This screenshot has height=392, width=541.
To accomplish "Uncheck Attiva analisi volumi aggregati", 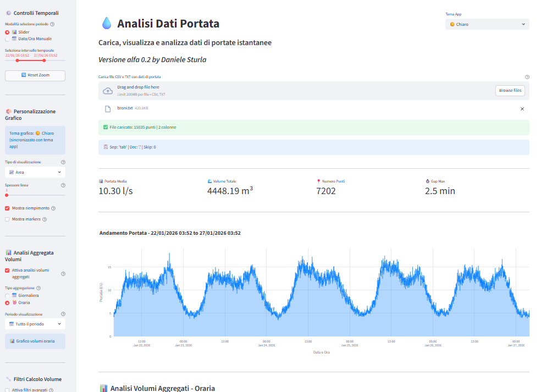I will 7,270.
